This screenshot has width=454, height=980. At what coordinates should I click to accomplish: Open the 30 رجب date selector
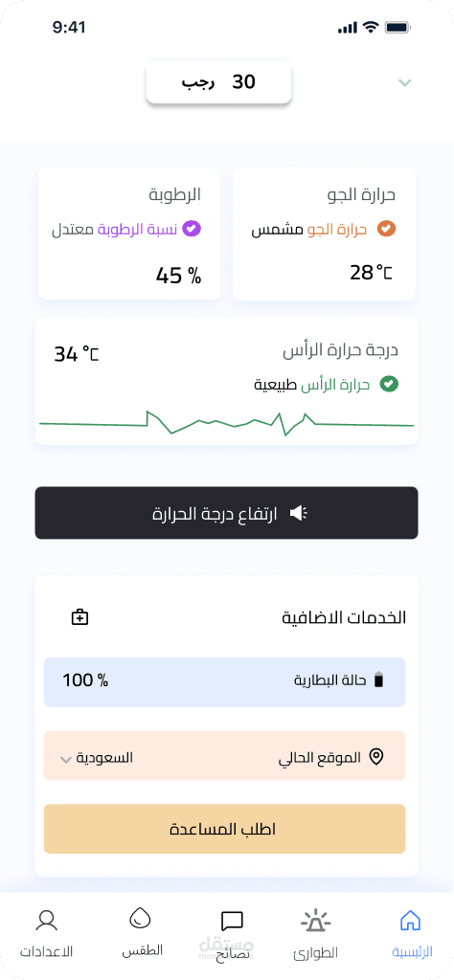pyautogui.click(x=219, y=82)
